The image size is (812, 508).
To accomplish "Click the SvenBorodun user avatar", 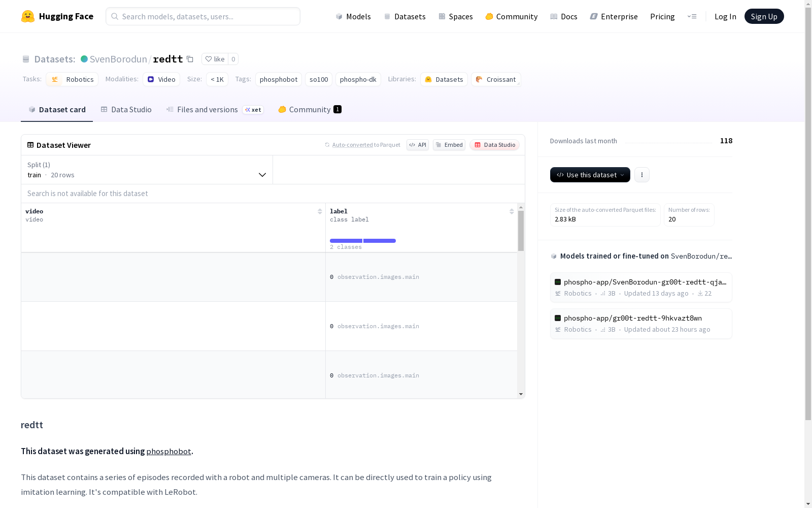I will 84,59.
